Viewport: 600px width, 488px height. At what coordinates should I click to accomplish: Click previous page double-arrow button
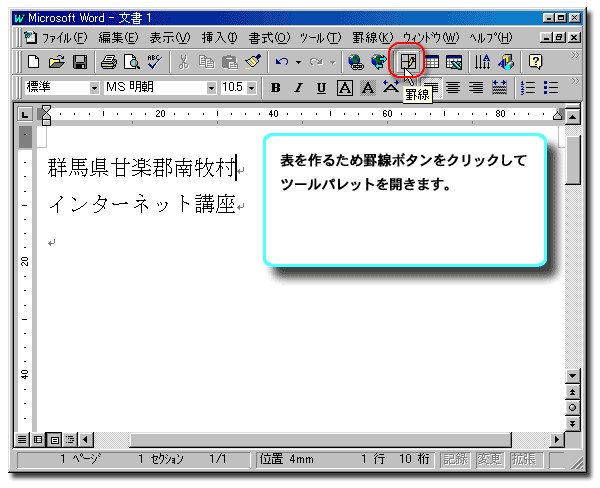coord(572,392)
